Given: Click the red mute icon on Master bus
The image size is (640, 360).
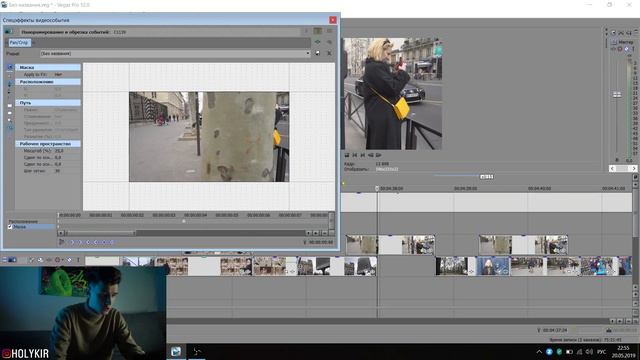Looking at the screenshot, I should pyautogui.click(x=620, y=49).
